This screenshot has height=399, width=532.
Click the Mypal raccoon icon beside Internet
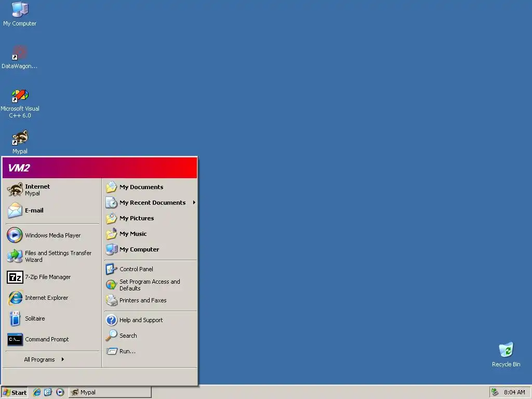coord(15,190)
